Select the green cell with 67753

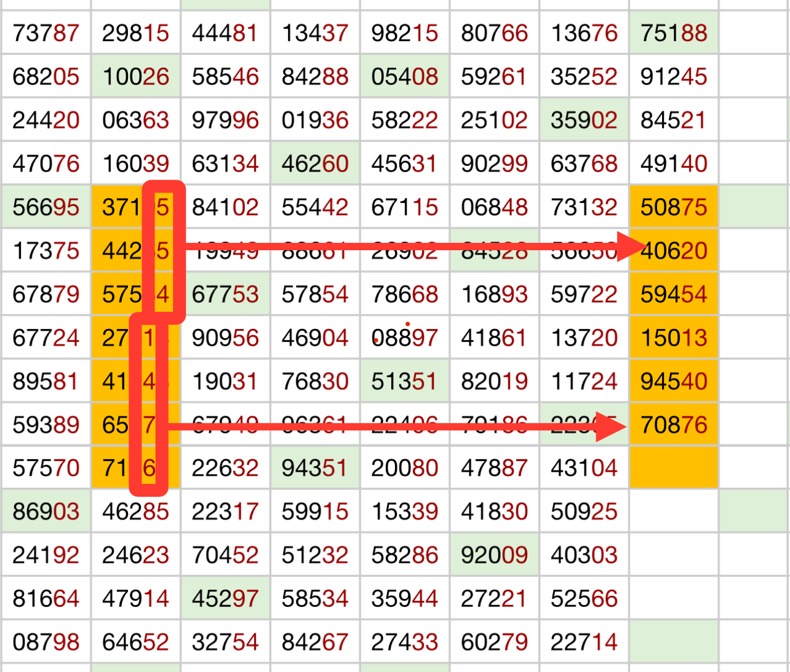[x=225, y=294]
